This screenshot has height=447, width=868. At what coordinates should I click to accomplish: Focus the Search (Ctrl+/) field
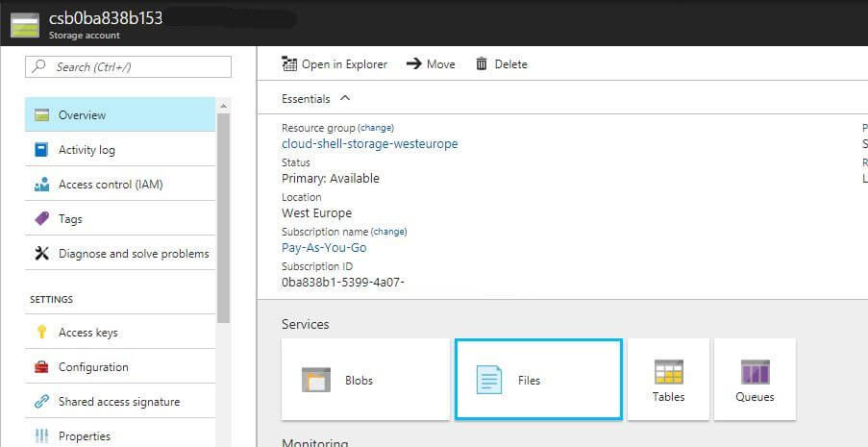[128, 66]
